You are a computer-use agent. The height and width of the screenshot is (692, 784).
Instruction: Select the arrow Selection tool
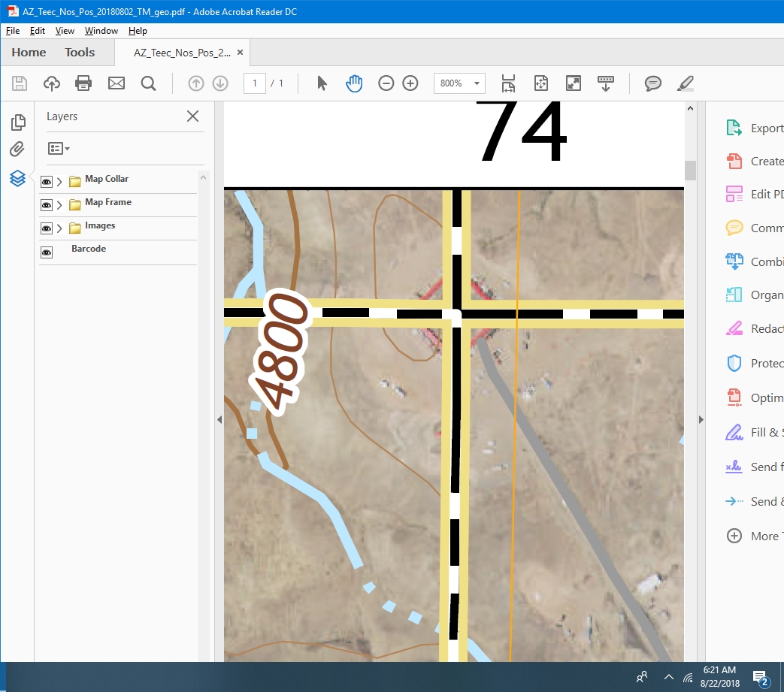click(322, 83)
